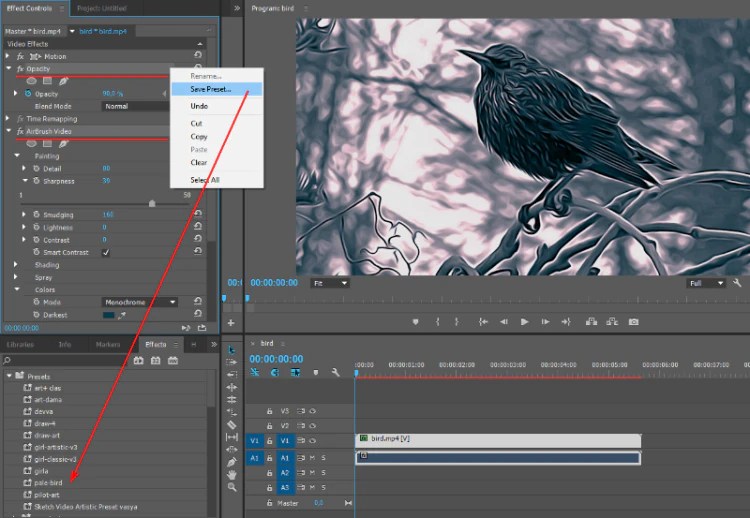Open Program monitor settings wrench
This screenshot has width=750, height=518.
(x=737, y=283)
